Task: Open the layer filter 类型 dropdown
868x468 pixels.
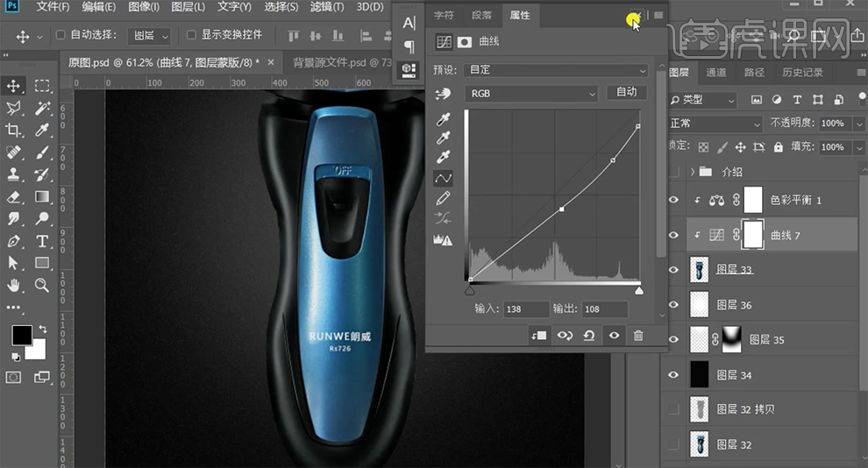Action: coord(703,100)
